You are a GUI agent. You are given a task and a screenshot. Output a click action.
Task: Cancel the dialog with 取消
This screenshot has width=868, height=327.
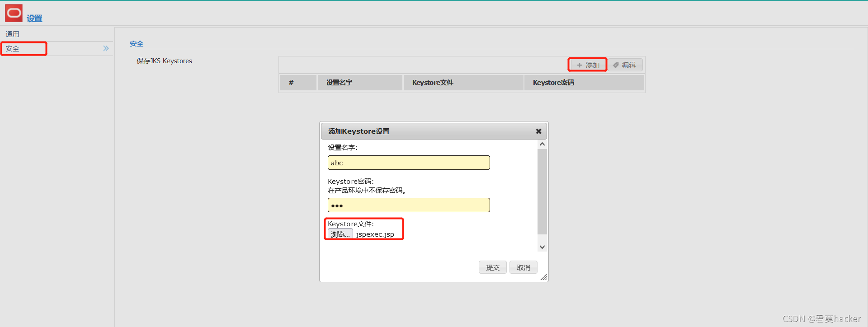click(524, 267)
